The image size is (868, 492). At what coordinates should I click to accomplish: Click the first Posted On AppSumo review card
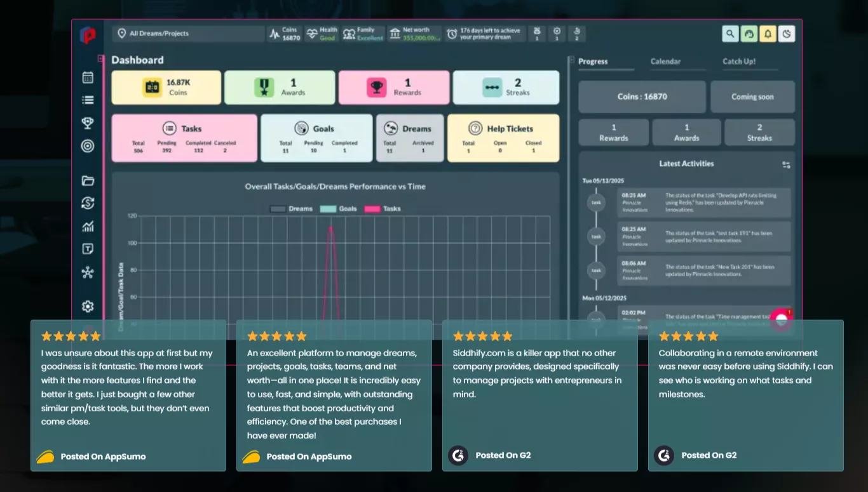(x=128, y=396)
